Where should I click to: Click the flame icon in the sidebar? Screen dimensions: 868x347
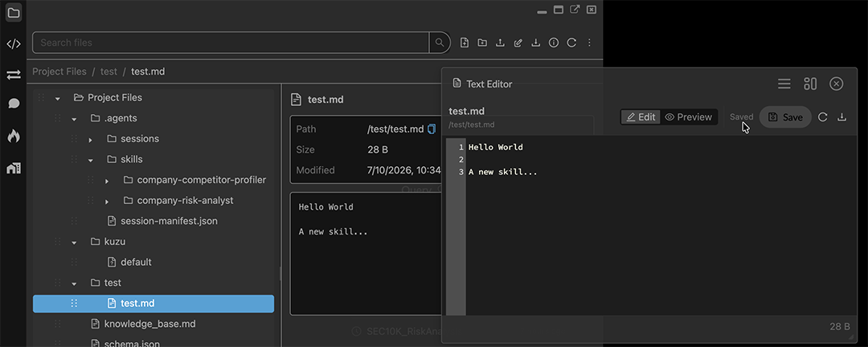[14, 136]
